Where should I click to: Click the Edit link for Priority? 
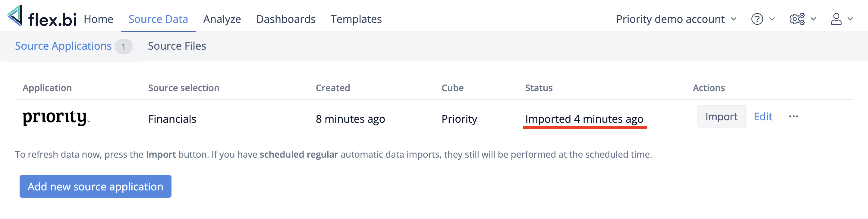tap(763, 117)
